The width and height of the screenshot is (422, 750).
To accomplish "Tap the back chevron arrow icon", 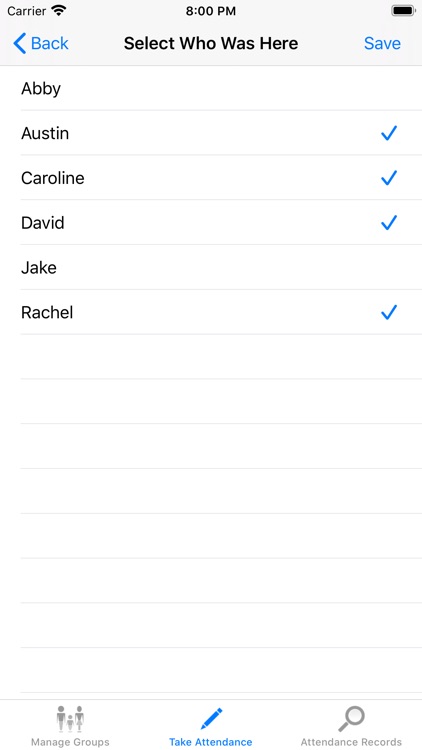I will pyautogui.click(x=19, y=44).
